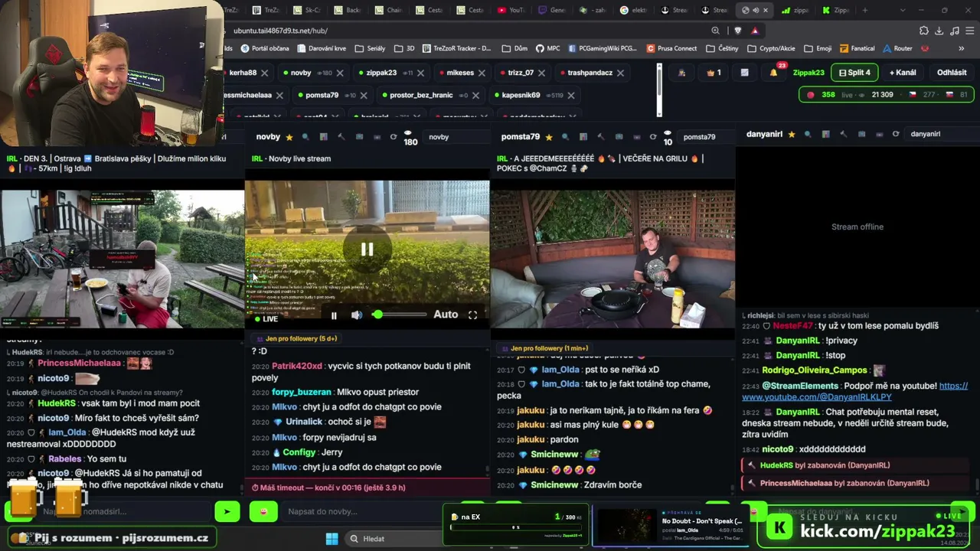This screenshot has height=551, width=980.
Task: Open the crown leaderboard icon showing 1
Action: pos(714,73)
